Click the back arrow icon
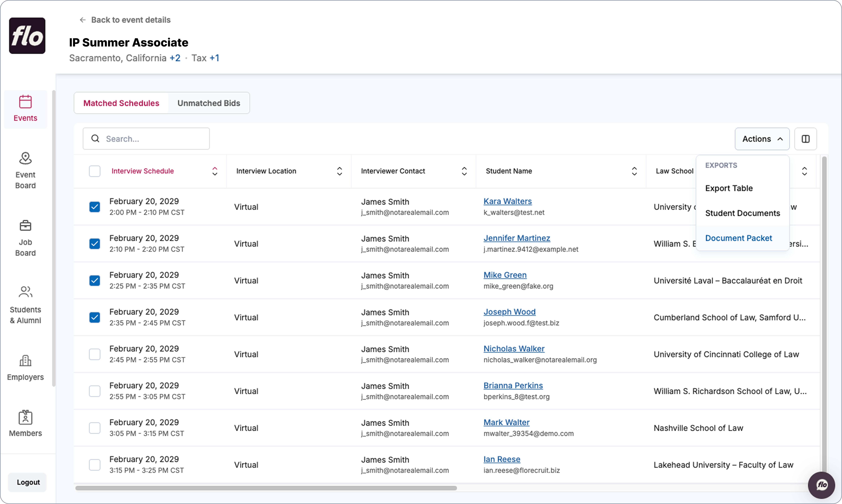Image resolution: width=842 pixels, height=504 pixels. tap(82, 20)
